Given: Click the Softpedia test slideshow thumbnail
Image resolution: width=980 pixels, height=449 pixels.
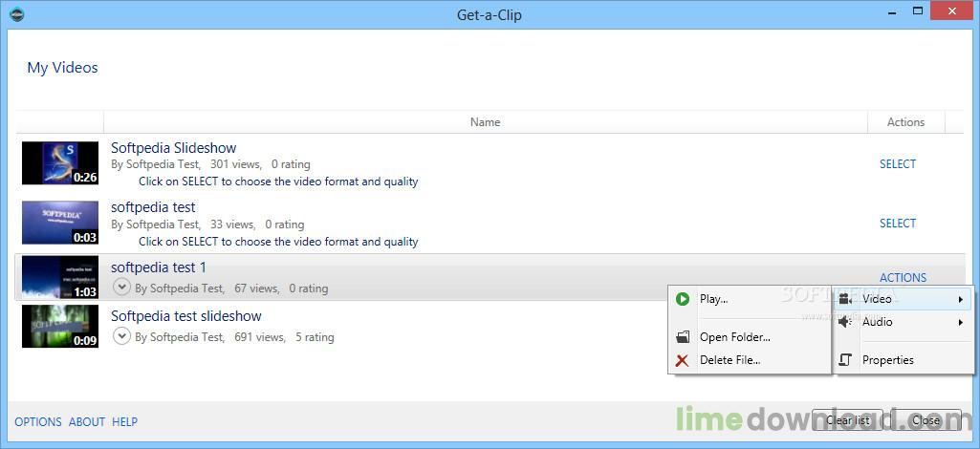Looking at the screenshot, I should click(x=60, y=326).
